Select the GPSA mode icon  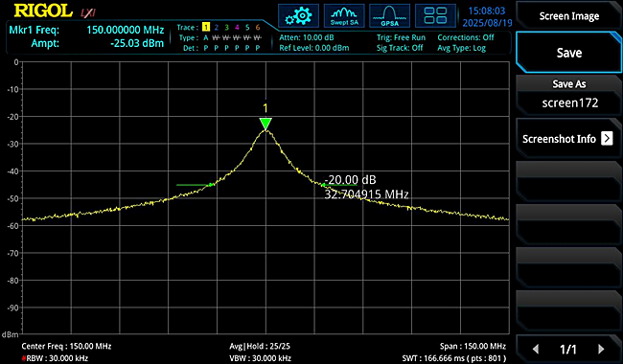pos(389,16)
